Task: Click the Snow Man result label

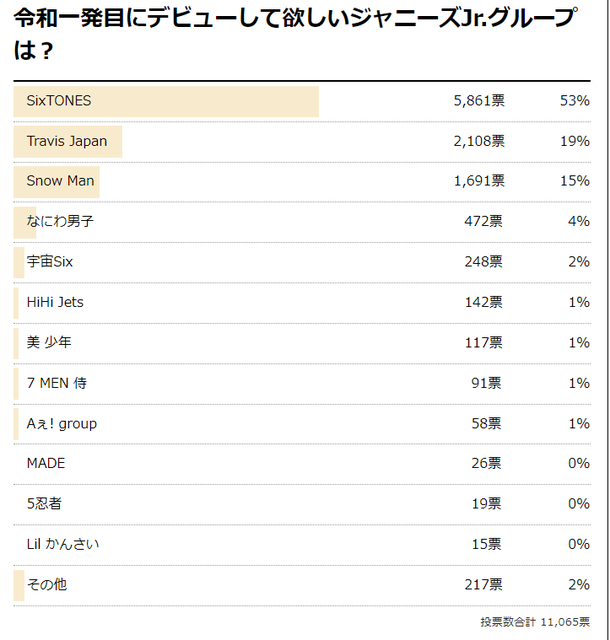Action: pyautogui.click(x=60, y=181)
